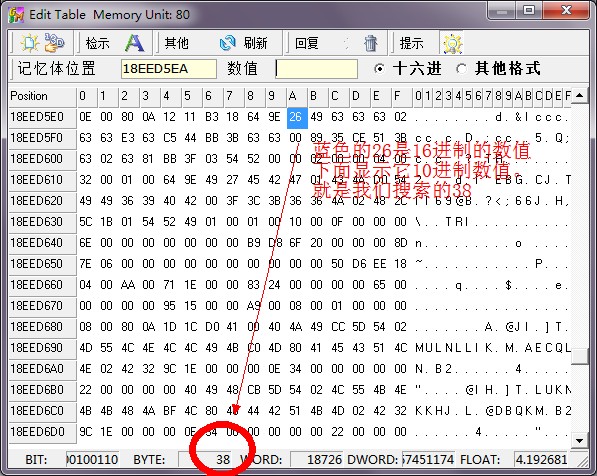Open the 其他 toolbar menu
The image size is (597, 476).
(x=176, y=43)
